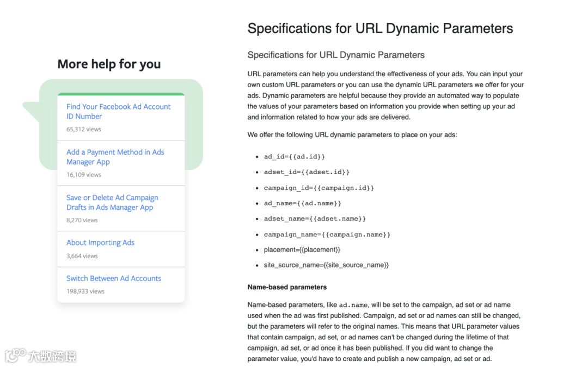This screenshot has height=367, width=588.
Task: Click the adset_name={{adset.name}} parameter line
Action: point(315,218)
